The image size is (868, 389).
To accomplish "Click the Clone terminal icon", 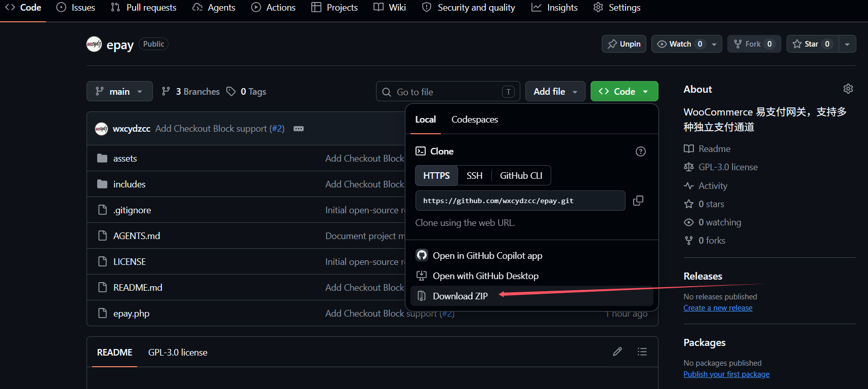I will 421,151.
